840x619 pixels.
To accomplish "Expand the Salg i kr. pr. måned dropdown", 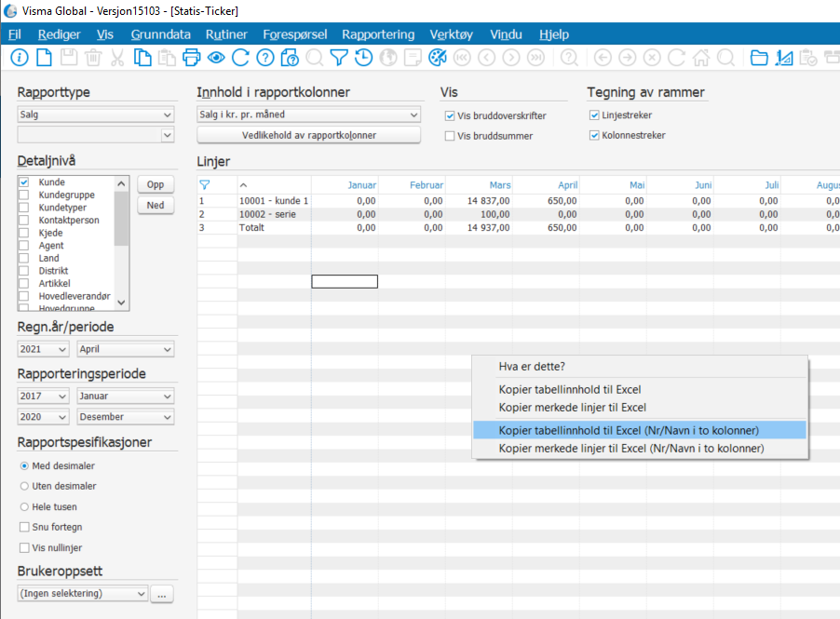I will [308, 114].
